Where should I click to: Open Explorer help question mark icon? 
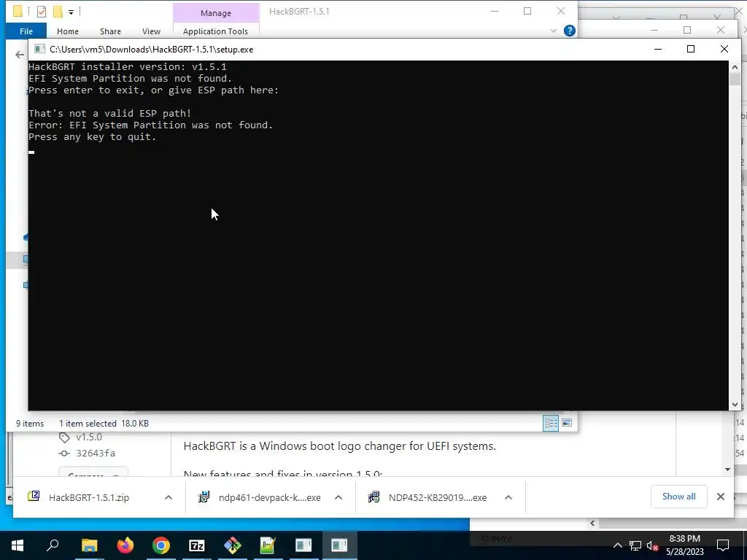[x=569, y=31]
